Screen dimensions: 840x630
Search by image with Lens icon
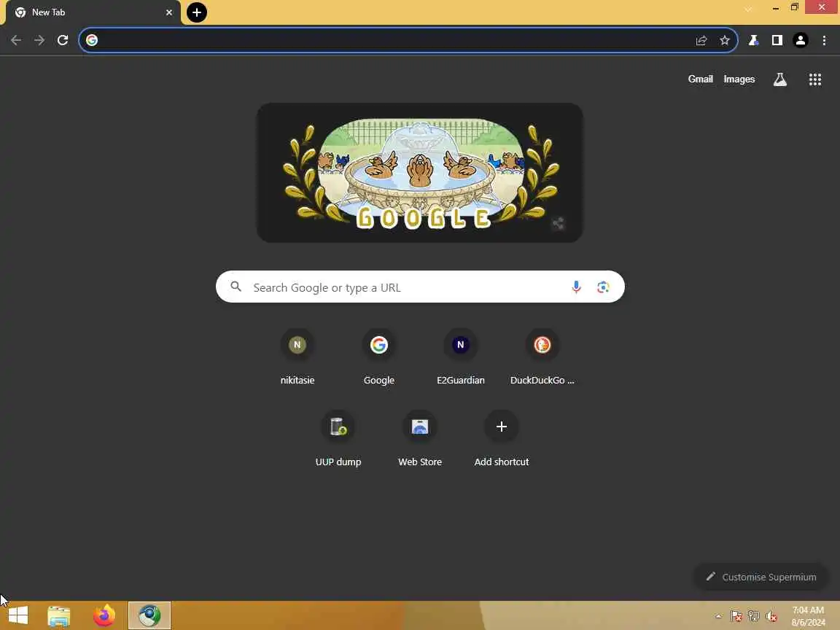point(603,287)
